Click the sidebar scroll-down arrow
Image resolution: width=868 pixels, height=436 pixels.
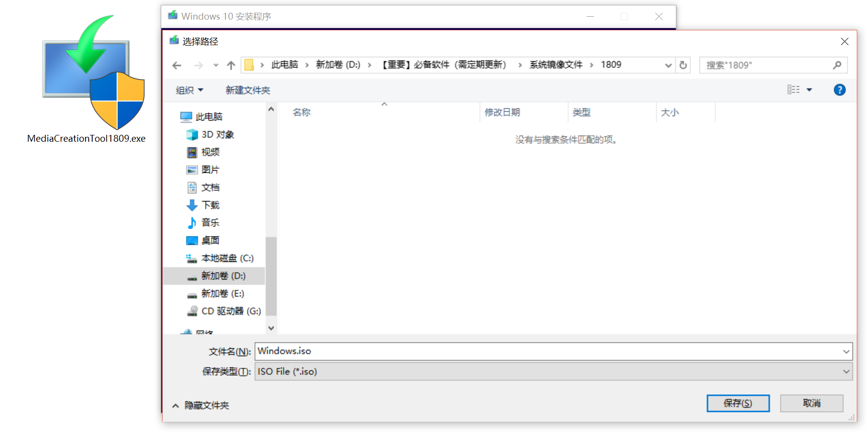tap(271, 328)
